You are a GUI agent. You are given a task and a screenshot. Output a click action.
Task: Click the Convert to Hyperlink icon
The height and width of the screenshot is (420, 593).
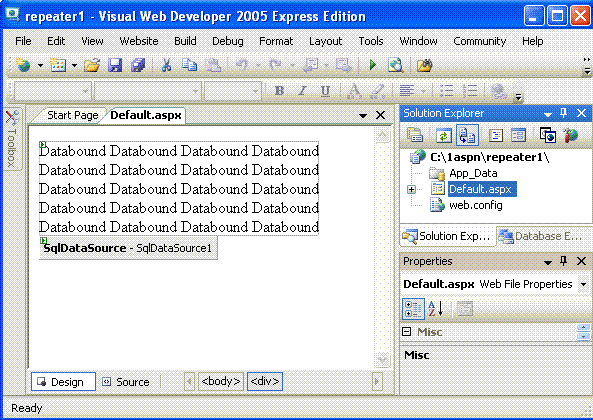(498, 91)
